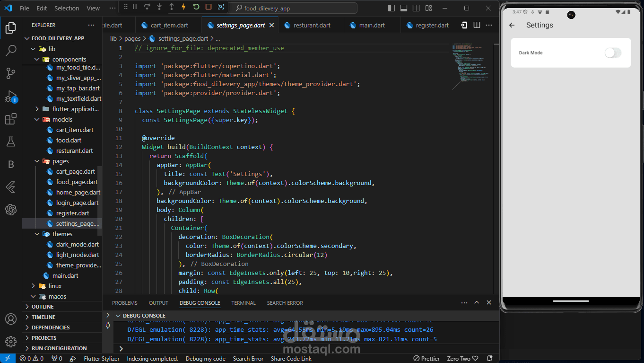Restart debugging with green restart icon
The image size is (644, 363).
pos(196,7)
